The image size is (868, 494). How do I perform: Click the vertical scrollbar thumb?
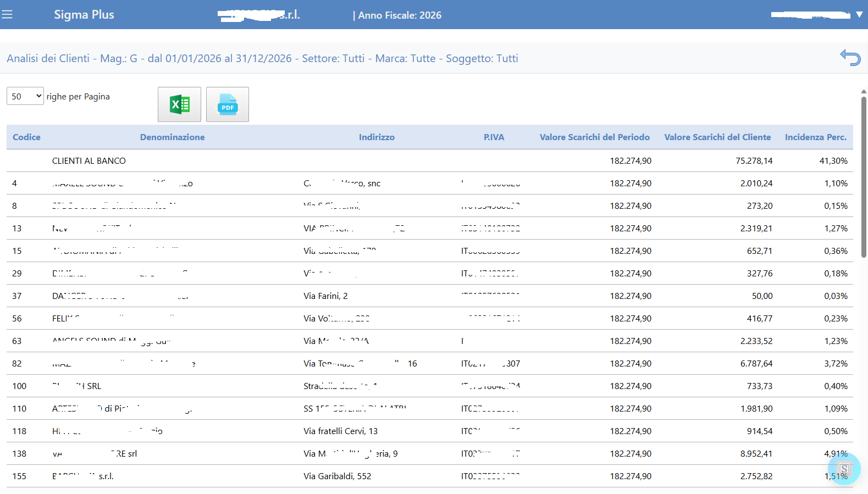(x=864, y=176)
